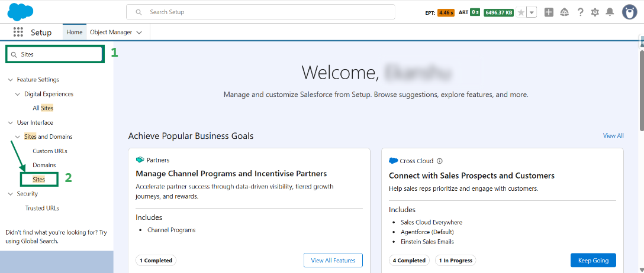
Task: Click the Salesforce cloud logo
Action: coord(20,11)
